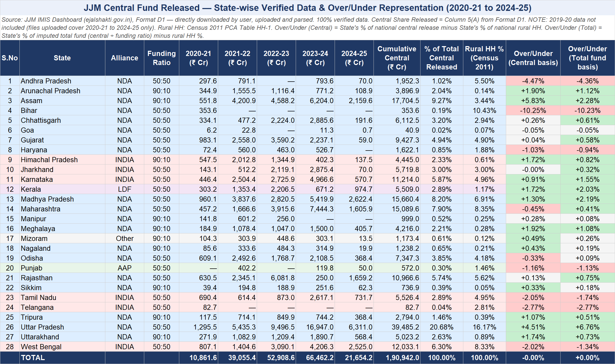Click Over/Under (Central basis) header
Image resolution: width=615 pixels, height=364 pixels.
coord(533,58)
